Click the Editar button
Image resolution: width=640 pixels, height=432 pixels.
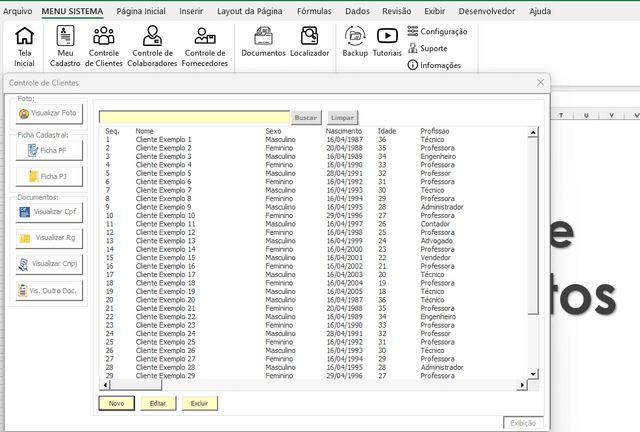pyautogui.click(x=158, y=403)
